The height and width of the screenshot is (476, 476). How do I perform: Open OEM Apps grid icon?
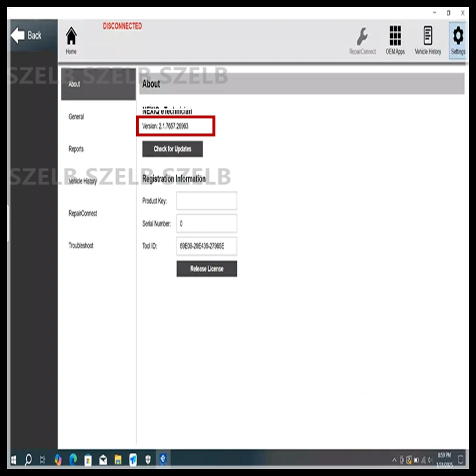click(x=395, y=41)
